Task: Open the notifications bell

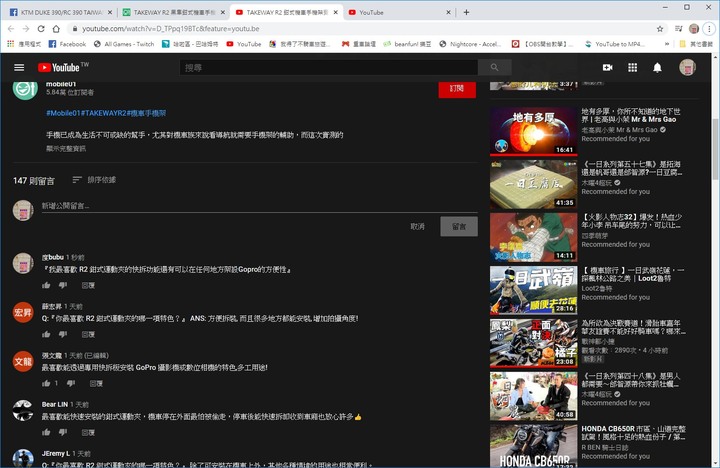Action: pyautogui.click(x=657, y=68)
